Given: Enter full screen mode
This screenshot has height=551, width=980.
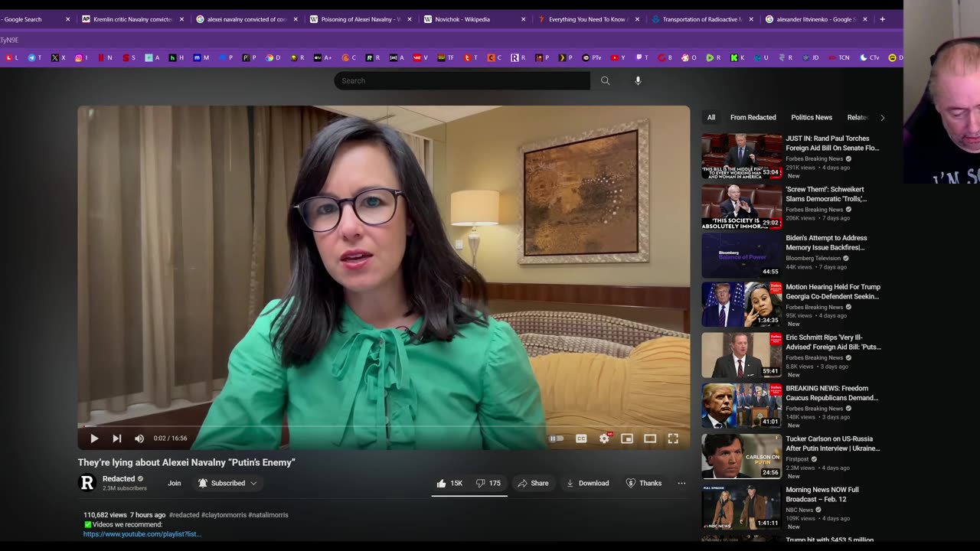Looking at the screenshot, I should click(x=673, y=439).
